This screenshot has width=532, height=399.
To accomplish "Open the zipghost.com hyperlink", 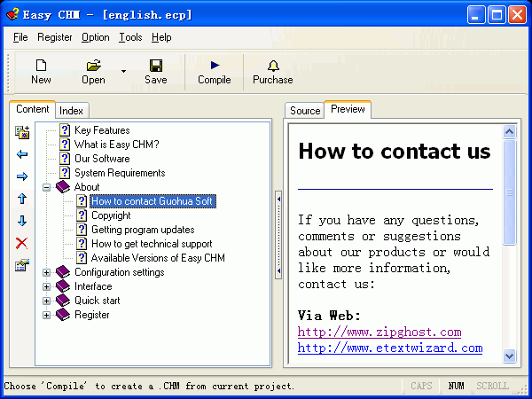I will 379,332.
